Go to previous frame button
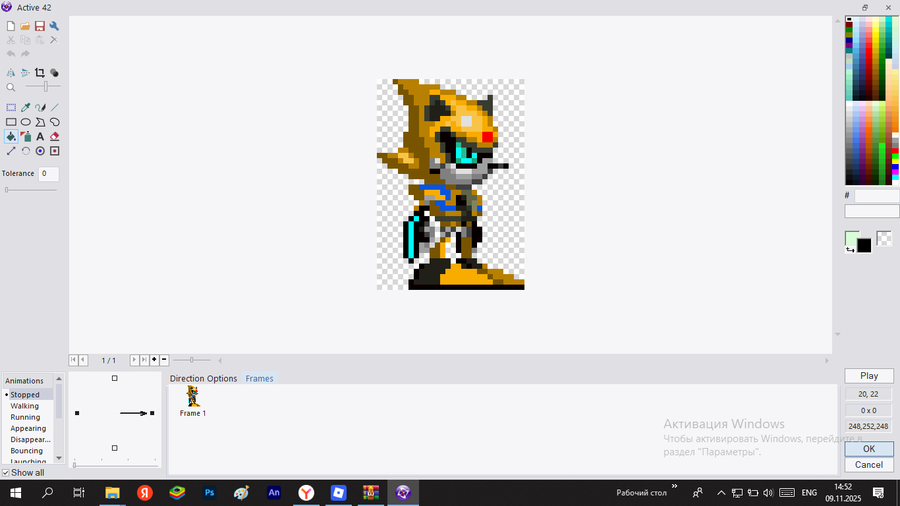The image size is (900, 506). [x=83, y=360]
